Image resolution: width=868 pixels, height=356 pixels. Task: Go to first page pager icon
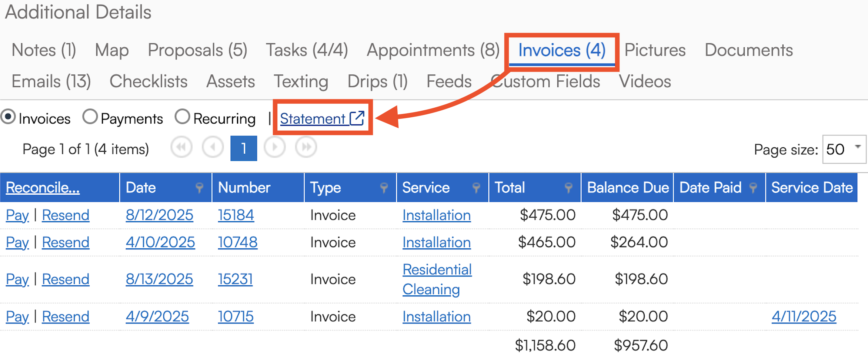click(x=181, y=148)
